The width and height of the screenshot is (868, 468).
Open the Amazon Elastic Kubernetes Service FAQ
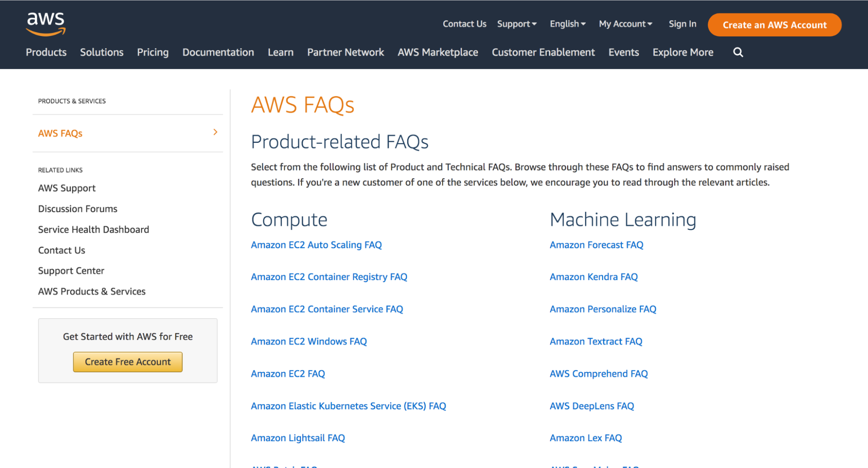point(348,406)
